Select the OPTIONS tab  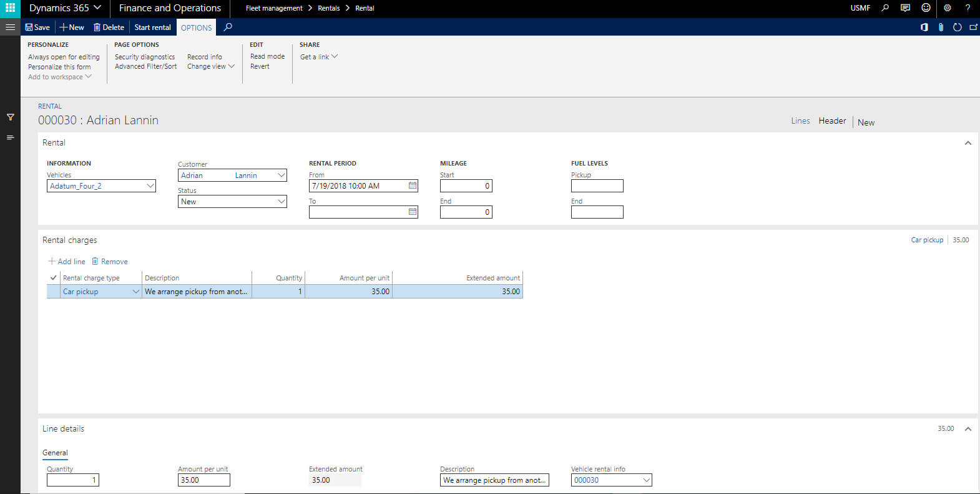coord(196,27)
